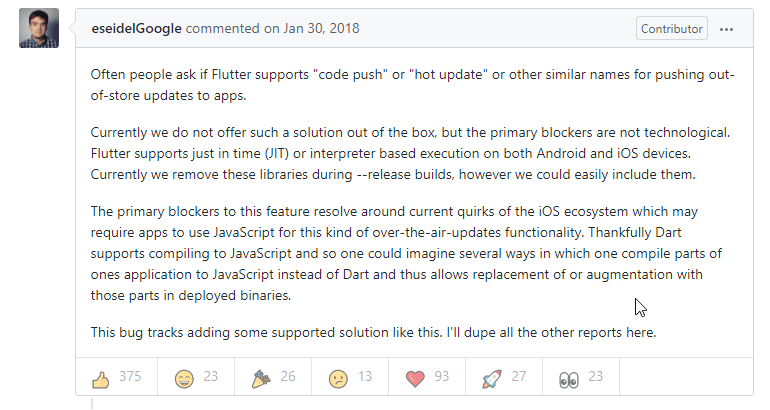770x410 pixels.
Task: Click the thumbs up reaction emoji
Action: (x=100, y=379)
